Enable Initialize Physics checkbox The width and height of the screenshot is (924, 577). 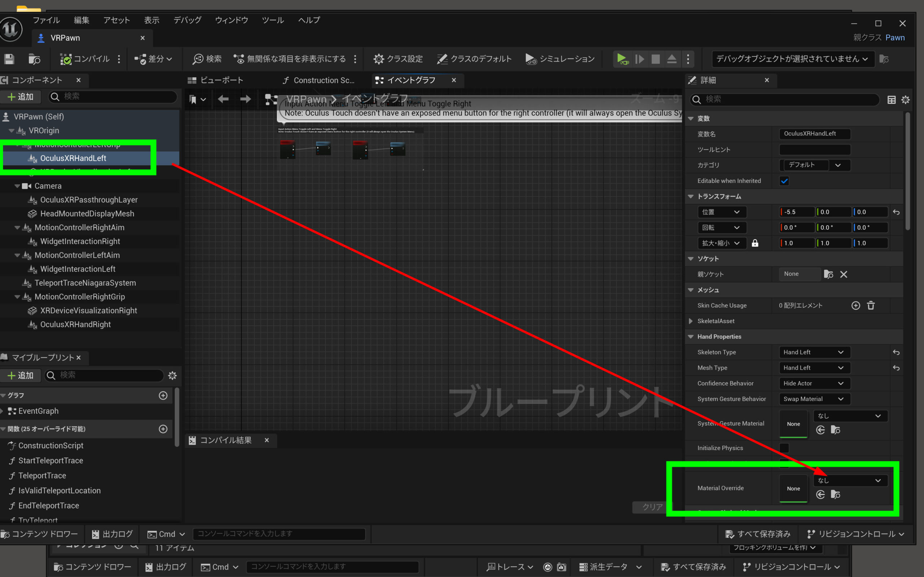click(x=784, y=448)
